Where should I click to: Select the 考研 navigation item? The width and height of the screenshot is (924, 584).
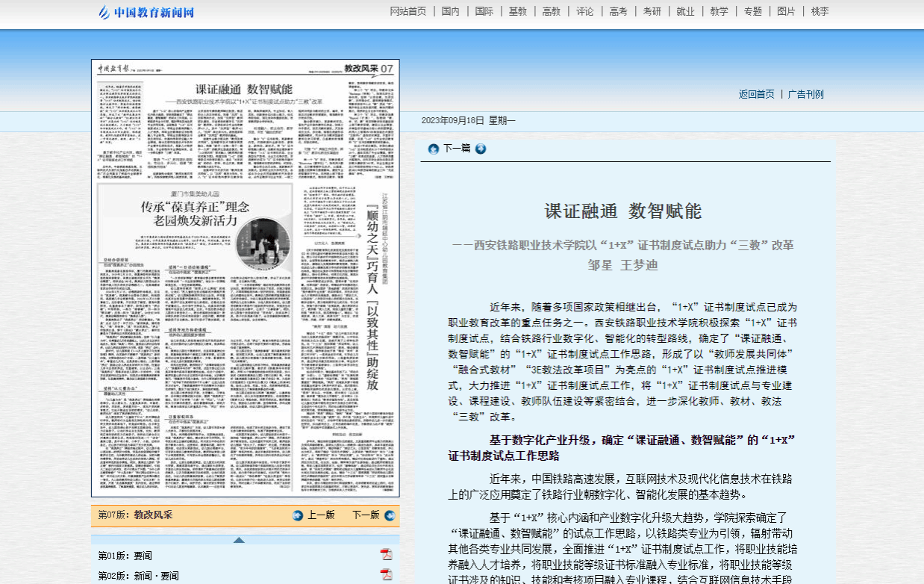click(x=652, y=11)
